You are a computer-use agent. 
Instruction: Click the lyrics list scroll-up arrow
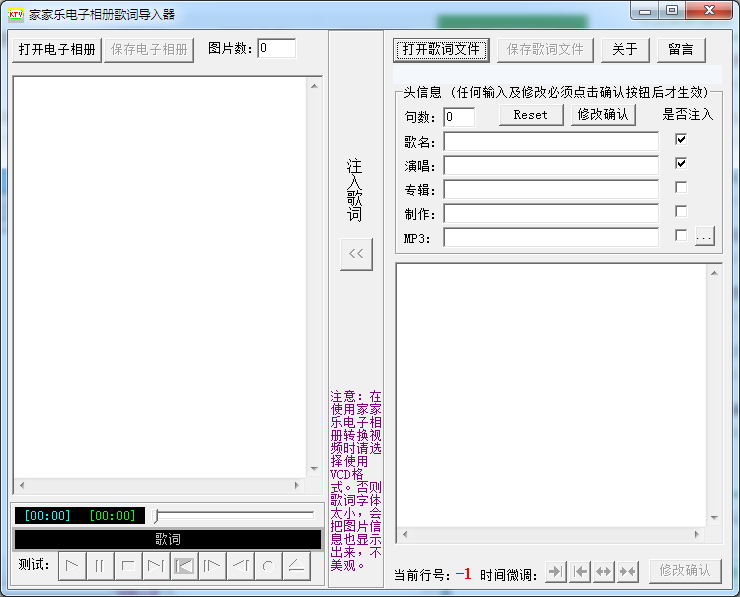(x=715, y=273)
